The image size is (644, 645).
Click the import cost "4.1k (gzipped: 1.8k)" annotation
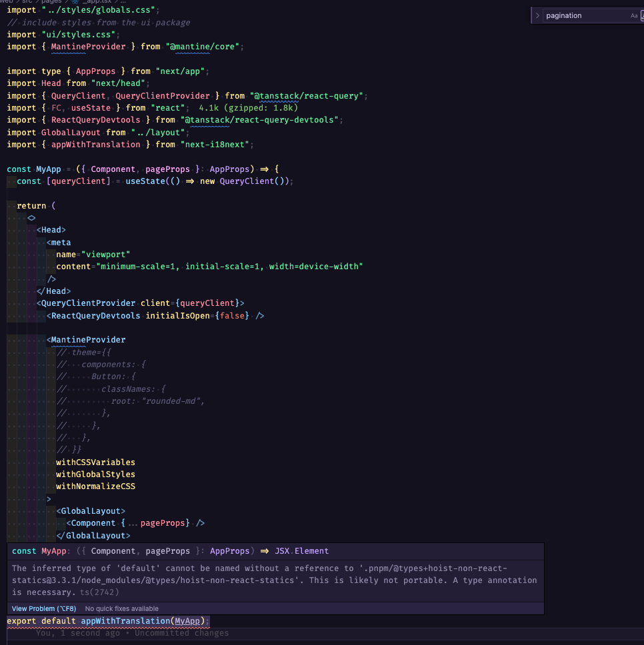pos(248,108)
